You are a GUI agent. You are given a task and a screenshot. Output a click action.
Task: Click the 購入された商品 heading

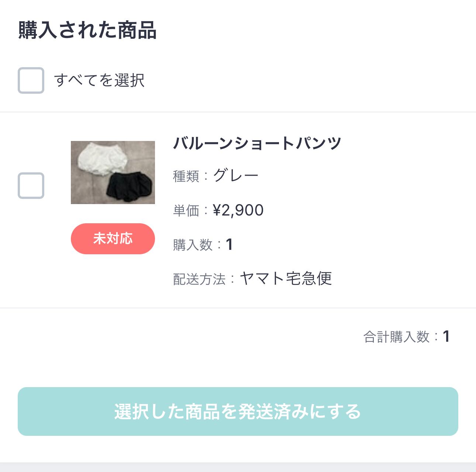[87, 30]
